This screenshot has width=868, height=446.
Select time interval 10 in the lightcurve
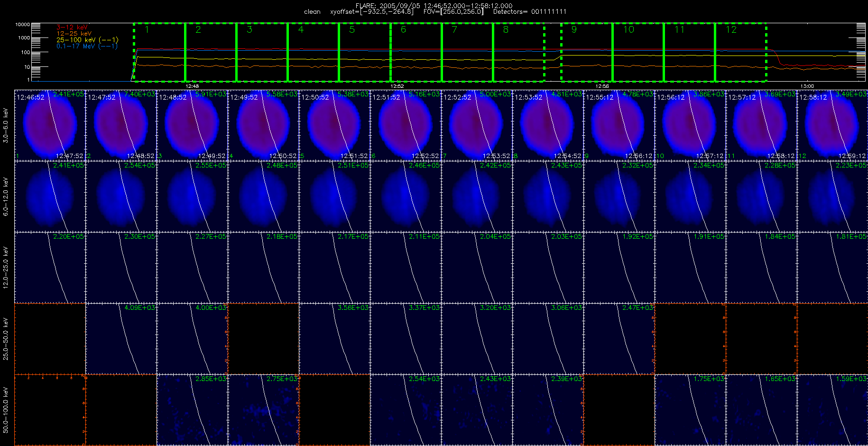tap(638, 52)
